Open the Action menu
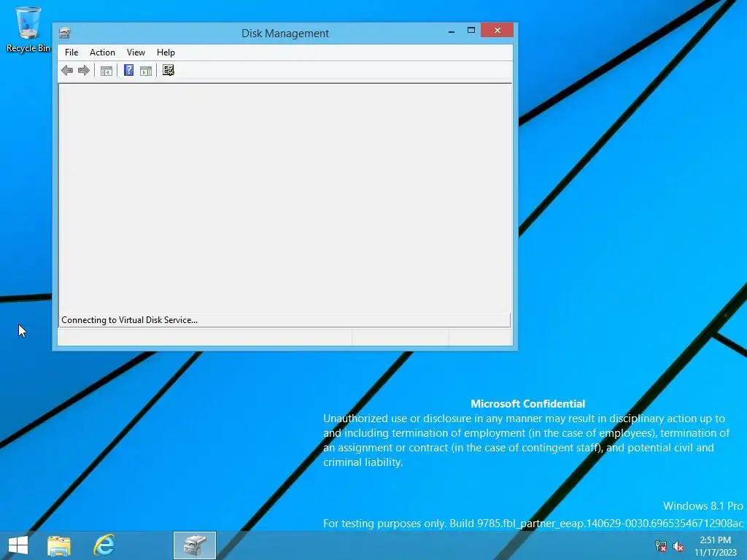This screenshot has width=747, height=560. click(x=102, y=52)
